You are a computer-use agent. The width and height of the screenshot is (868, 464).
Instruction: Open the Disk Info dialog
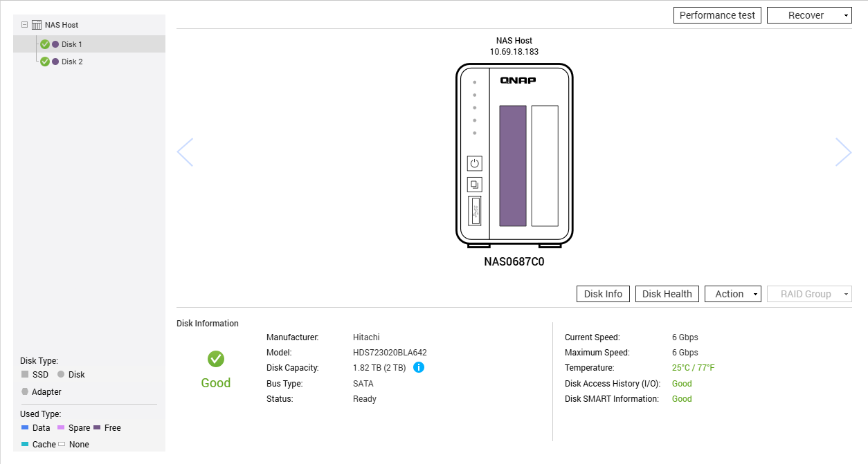[603, 294]
